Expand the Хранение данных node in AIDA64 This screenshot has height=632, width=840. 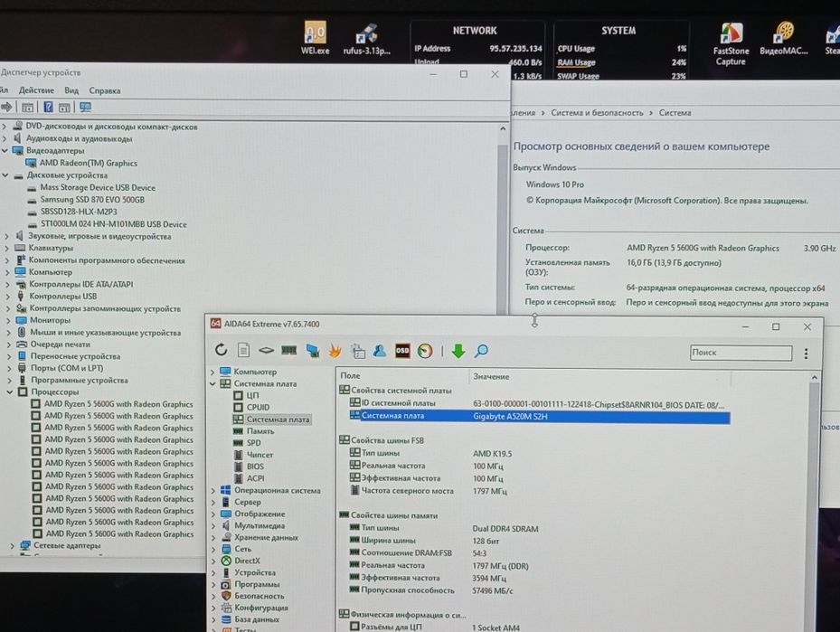pyautogui.click(x=213, y=537)
